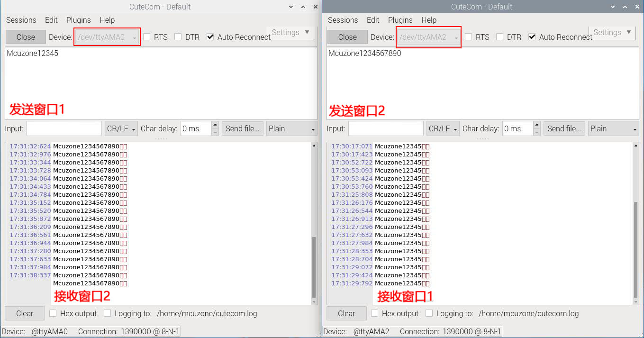Increase Char delay in right window

(x=537, y=125)
